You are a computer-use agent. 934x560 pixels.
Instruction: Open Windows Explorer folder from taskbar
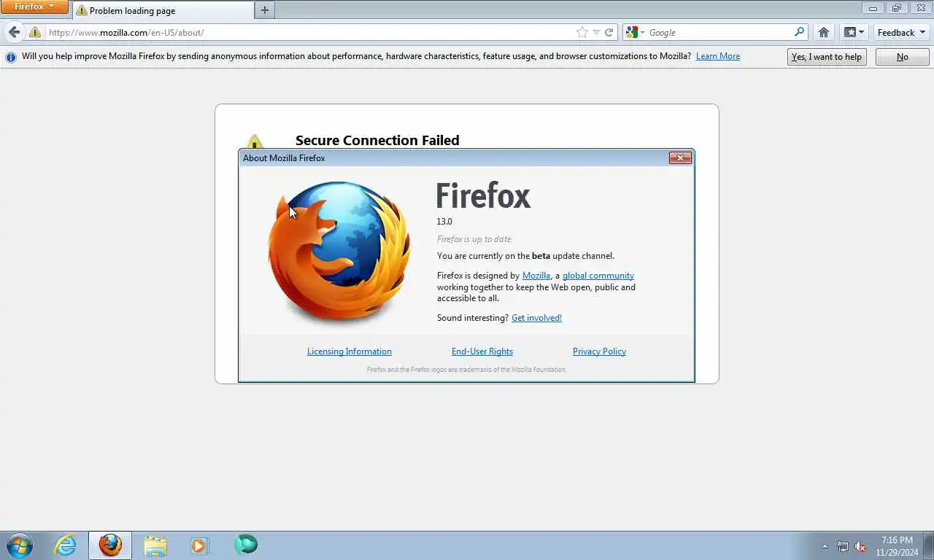click(155, 545)
